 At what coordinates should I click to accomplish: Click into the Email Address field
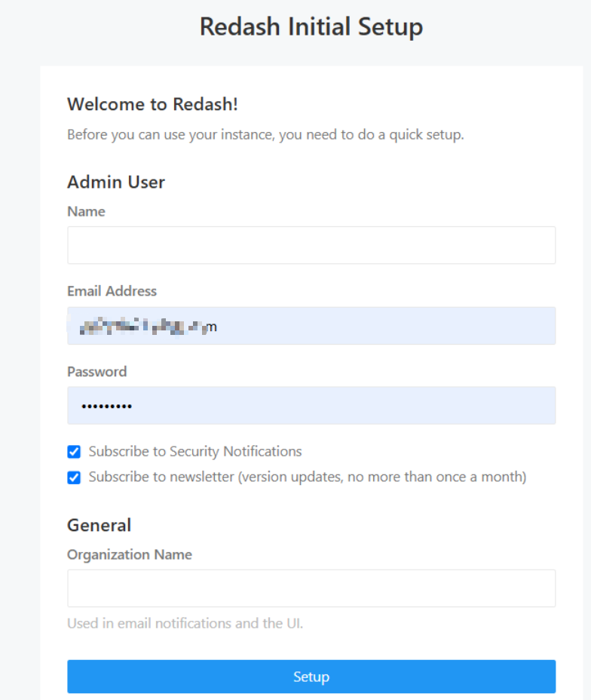point(311,325)
